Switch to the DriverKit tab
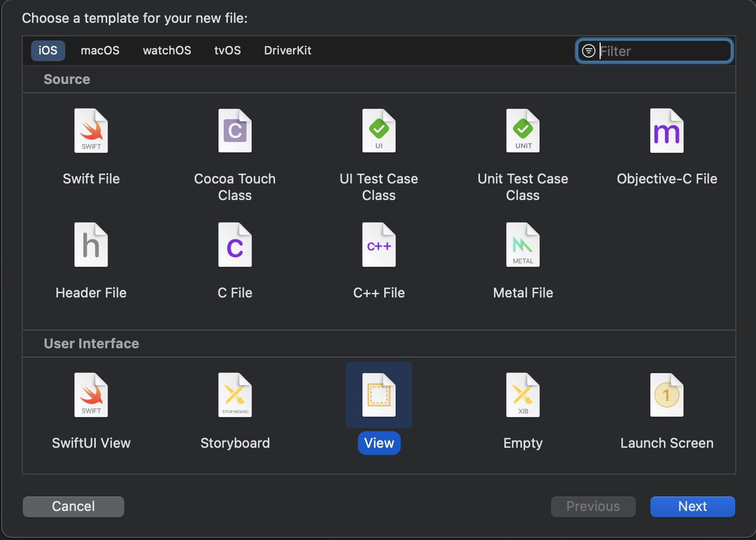Screen dimensions: 756x540 tap(287, 50)
